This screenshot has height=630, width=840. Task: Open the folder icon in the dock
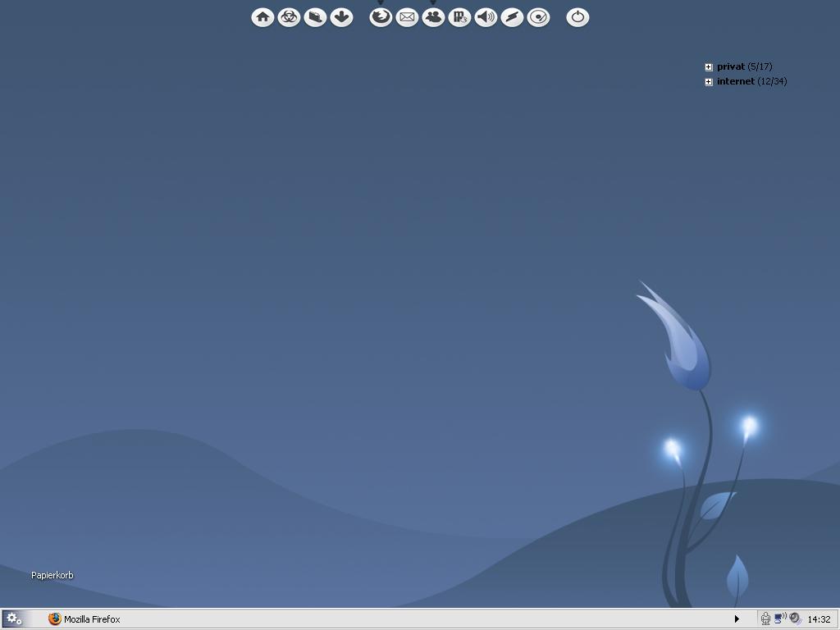315,17
